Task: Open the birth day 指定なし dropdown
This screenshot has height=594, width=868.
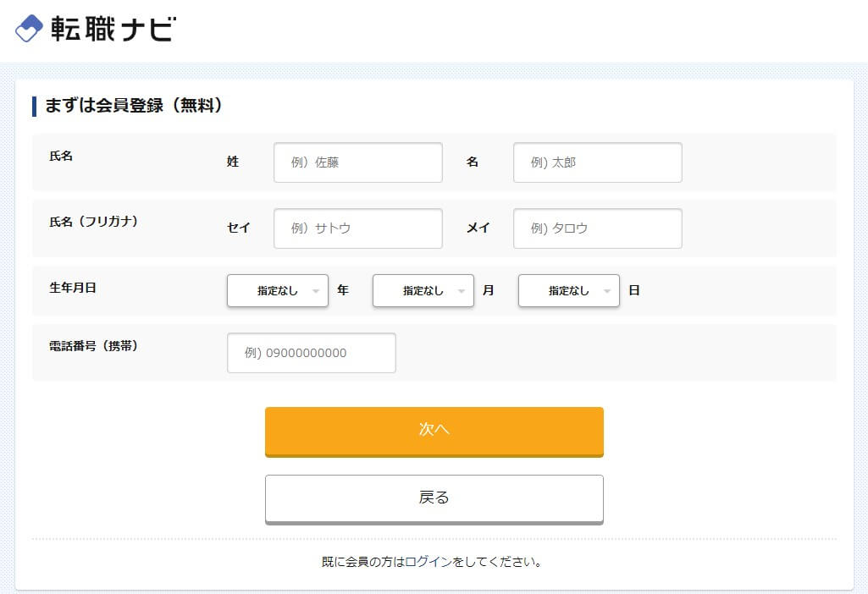Action: coord(561,290)
